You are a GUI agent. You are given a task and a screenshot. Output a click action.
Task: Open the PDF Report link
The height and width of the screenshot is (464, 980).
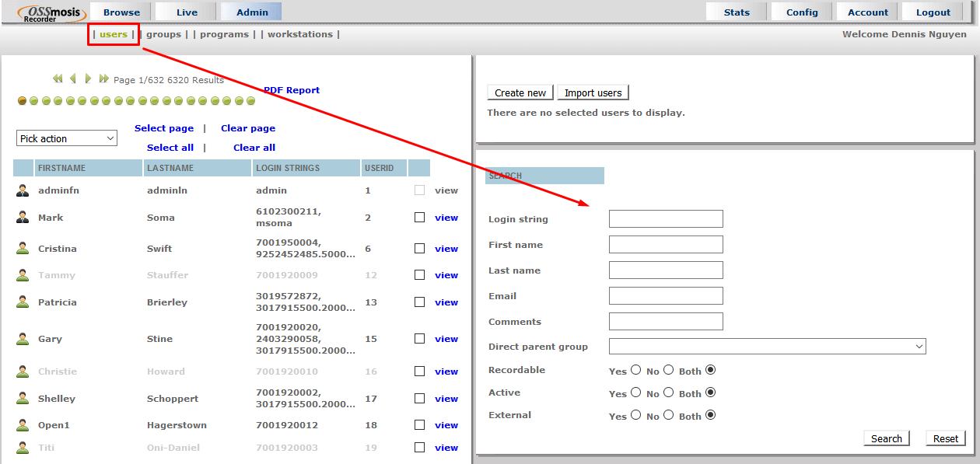[292, 90]
